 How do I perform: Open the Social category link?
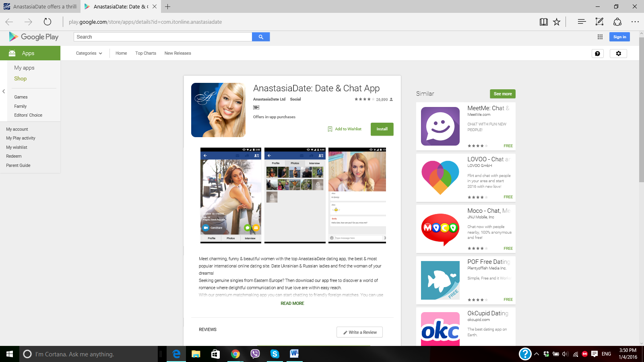295,99
